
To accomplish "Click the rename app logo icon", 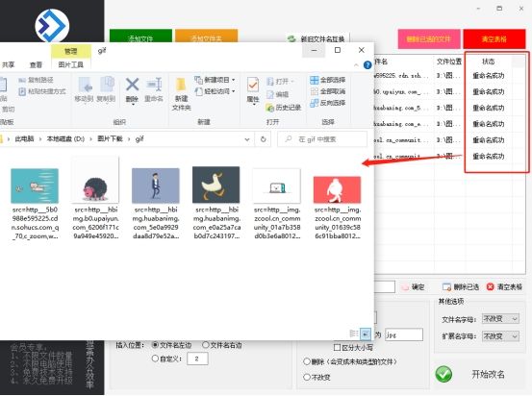I will coord(52,26).
